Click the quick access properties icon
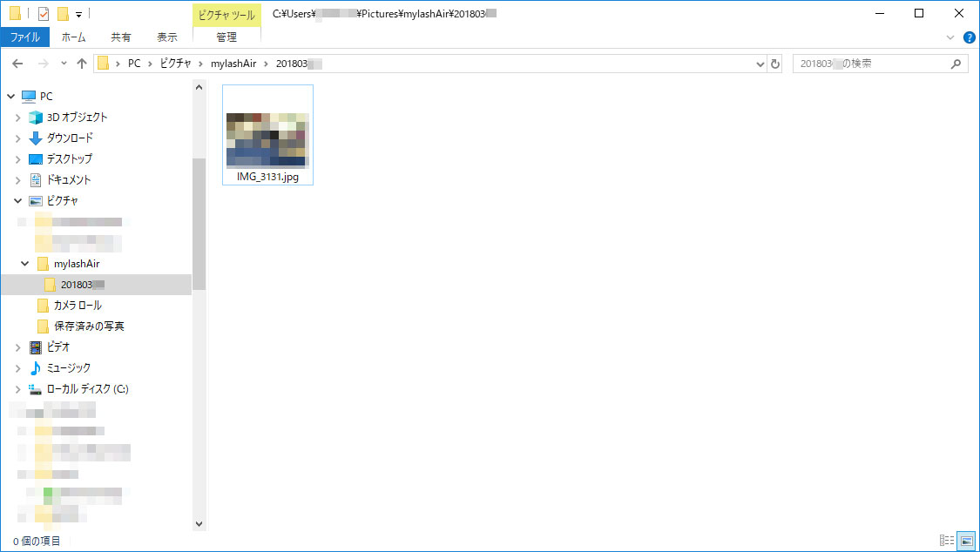The image size is (980, 552). coord(44,14)
